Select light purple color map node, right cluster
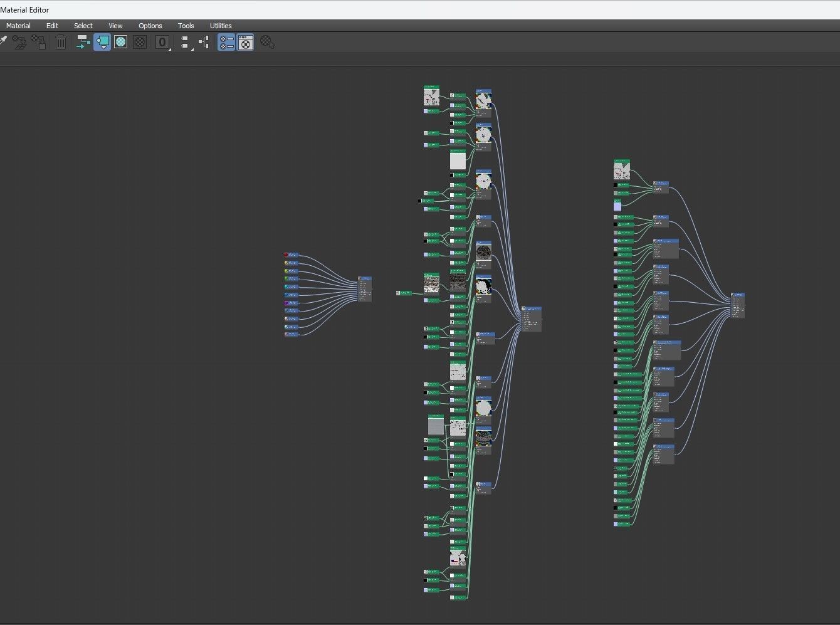Screen dimensions: 840x625 pos(617,205)
